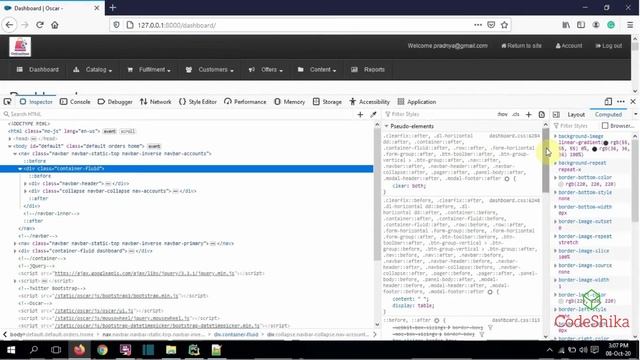Viewport: 640px width, 360px height.
Task: Open the Storage tab
Action: pyautogui.click(x=327, y=102)
